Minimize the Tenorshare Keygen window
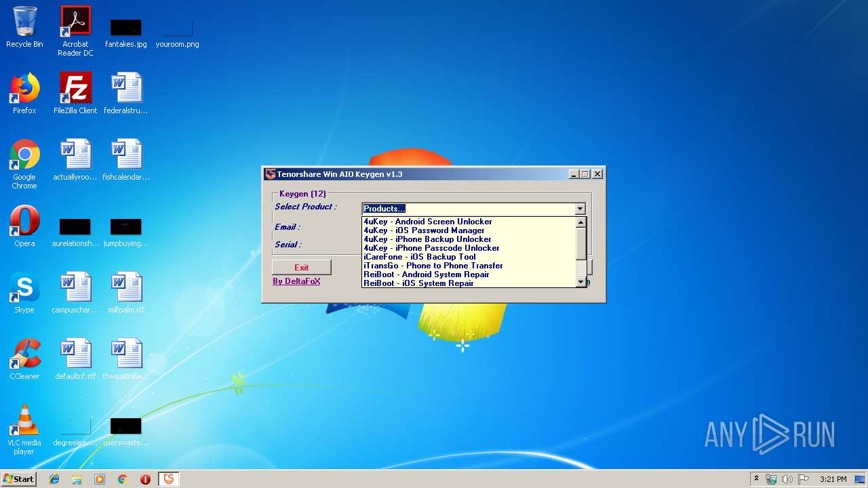 click(574, 174)
